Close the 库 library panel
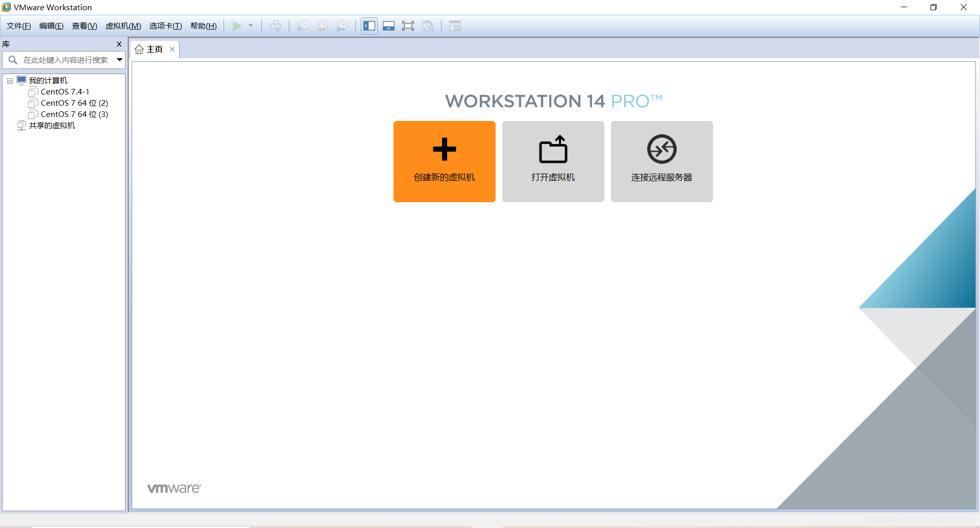Viewport: 980px width, 528px height. (x=119, y=44)
